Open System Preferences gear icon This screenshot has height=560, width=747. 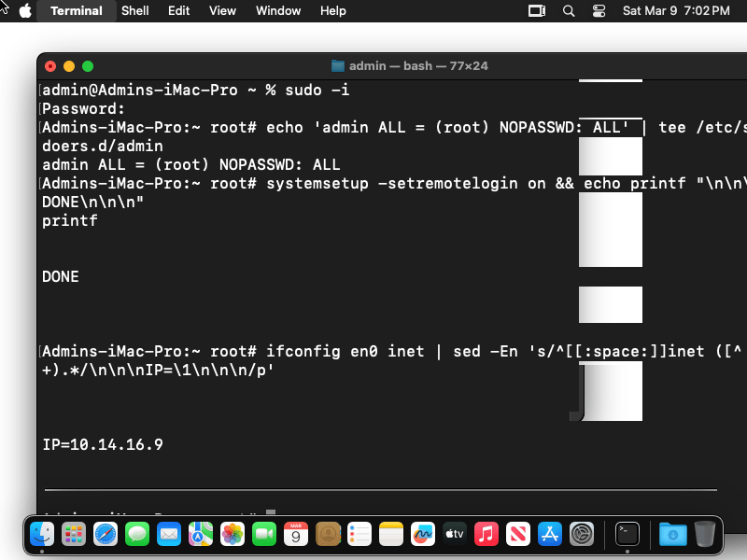click(582, 534)
